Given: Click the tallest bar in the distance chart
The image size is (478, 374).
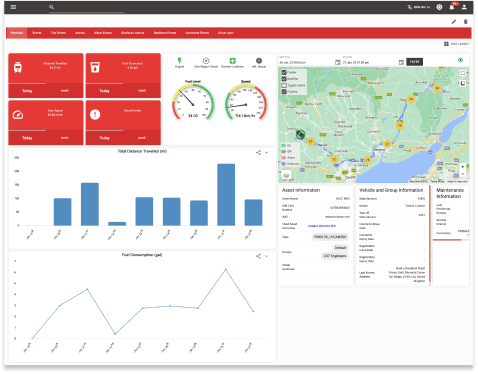Looking at the screenshot, I should pos(226,195).
